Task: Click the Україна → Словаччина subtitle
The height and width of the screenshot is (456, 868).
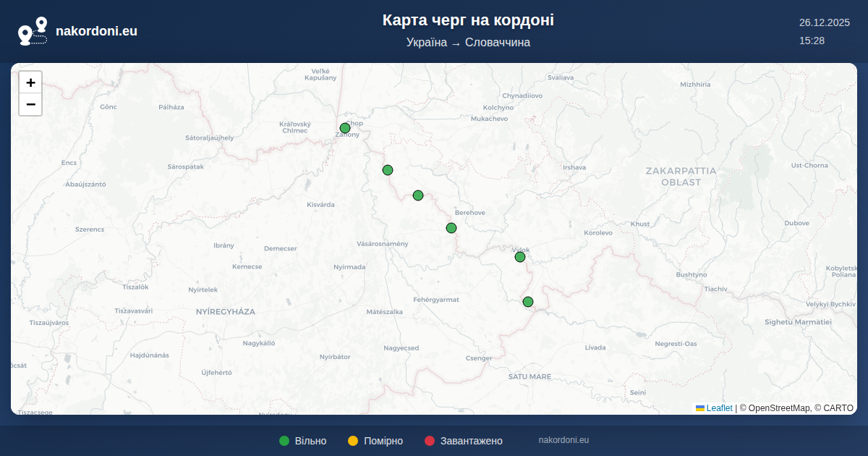Action: (x=468, y=43)
